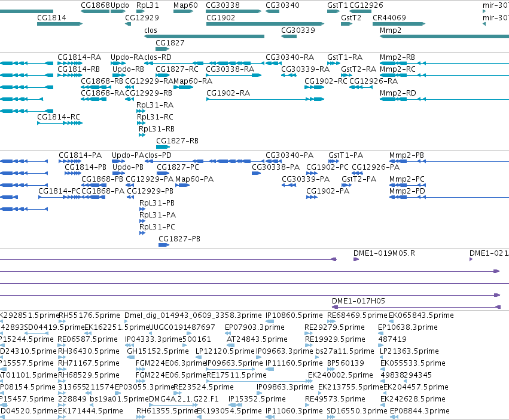
Task: Click the CG1827-RB transcript label
Action: 177,141
